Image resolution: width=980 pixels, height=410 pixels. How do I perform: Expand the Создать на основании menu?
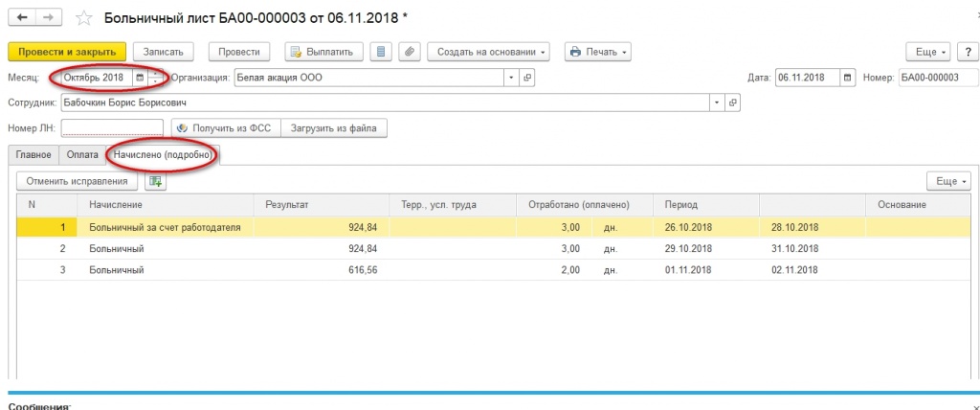(x=488, y=52)
